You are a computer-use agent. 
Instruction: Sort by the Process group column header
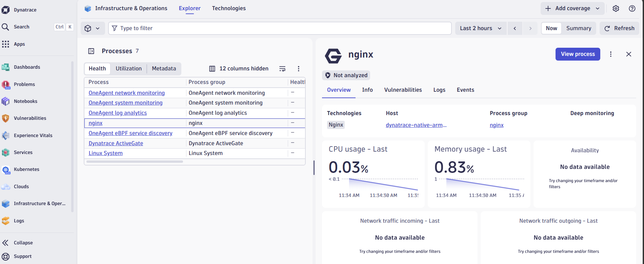point(207,82)
